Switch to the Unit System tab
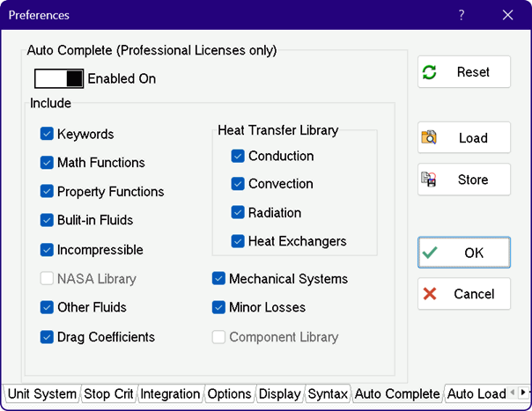Viewport: 532px width, 411px height. [x=41, y=394]
